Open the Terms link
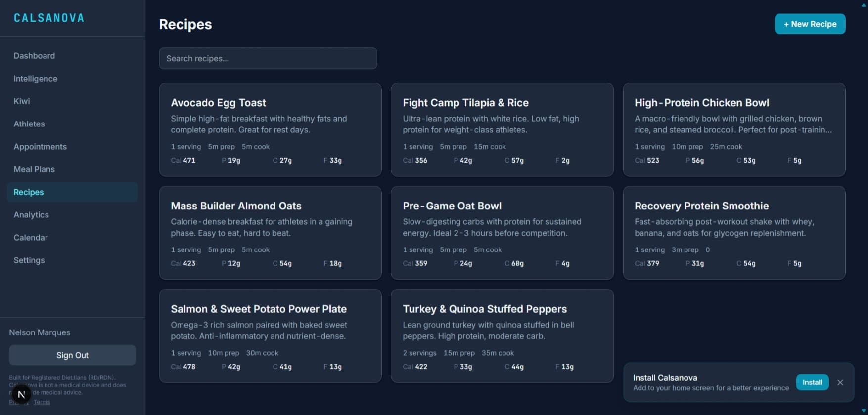The height and width of the screenshot is (415, 868). coord(42,402)
